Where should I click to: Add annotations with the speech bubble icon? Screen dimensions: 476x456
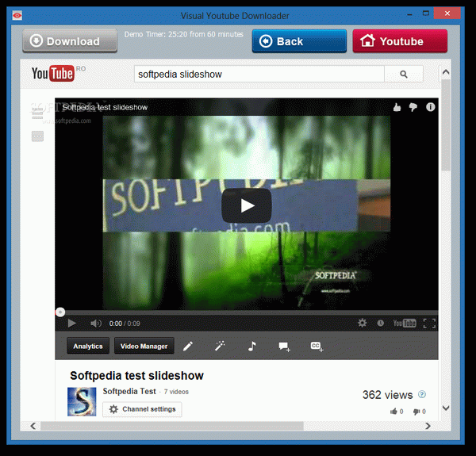(x=284, y=347)
